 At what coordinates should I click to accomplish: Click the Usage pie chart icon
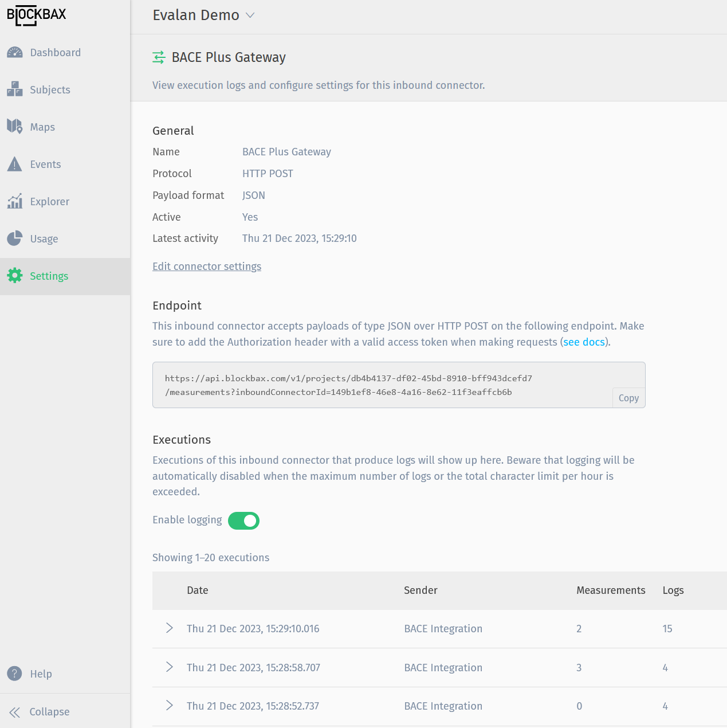(15, 238)
